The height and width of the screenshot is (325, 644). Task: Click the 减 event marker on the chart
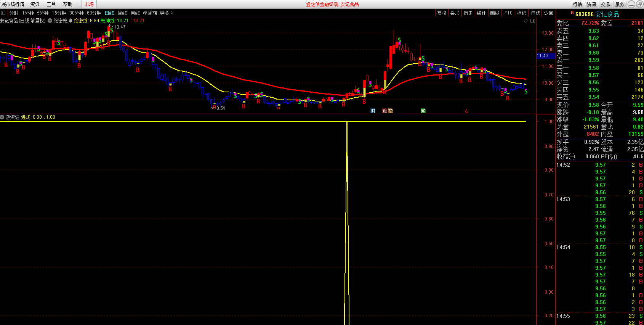pos(423,111)
